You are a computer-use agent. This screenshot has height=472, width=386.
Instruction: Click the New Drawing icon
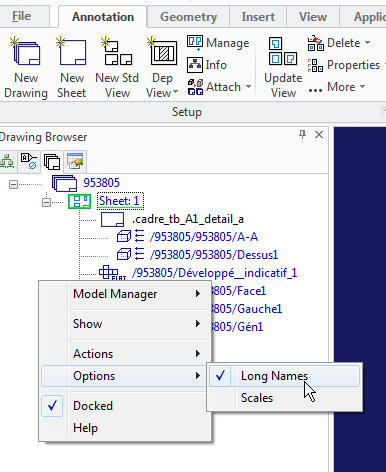(26, 51)
